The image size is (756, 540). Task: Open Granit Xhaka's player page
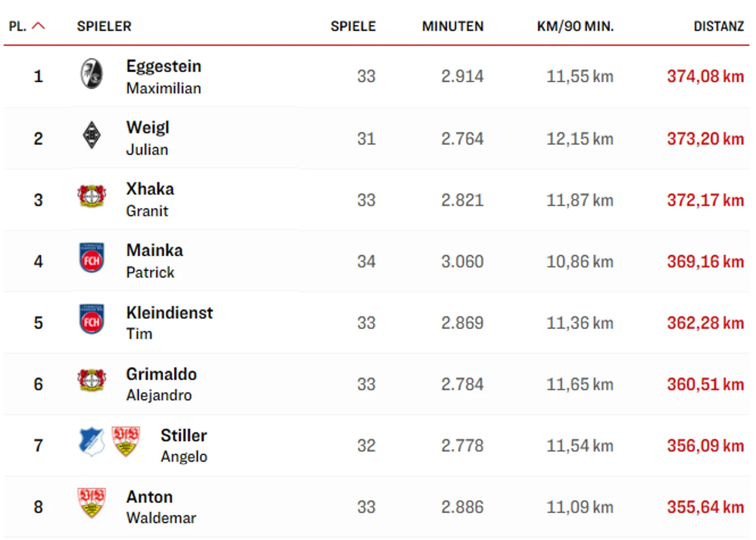click(150, 199)
